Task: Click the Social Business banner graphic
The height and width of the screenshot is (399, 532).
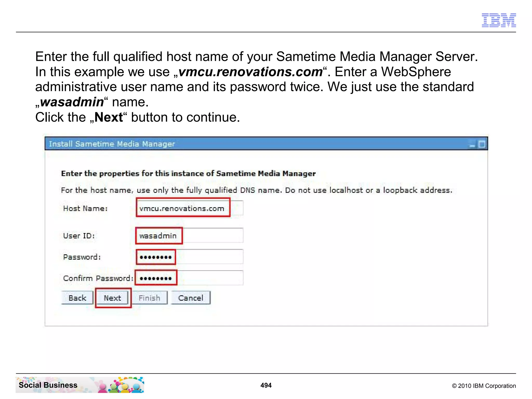Action: [x=80, y=385]
